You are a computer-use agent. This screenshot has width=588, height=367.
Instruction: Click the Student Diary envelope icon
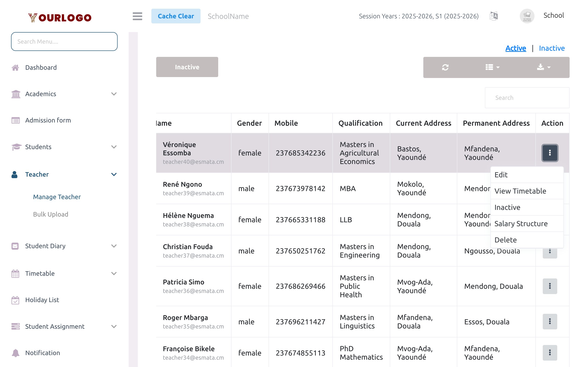coord(15,246)
